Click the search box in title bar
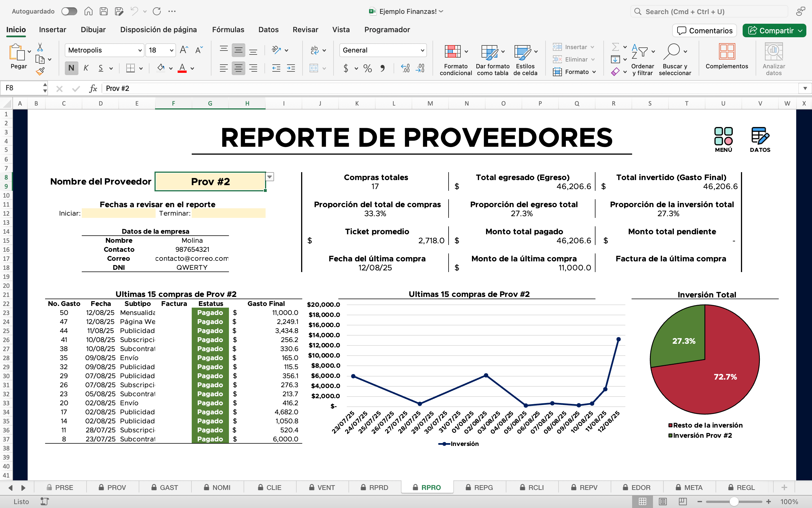This screenshot has width=812, height=508. click(x=709, y=11)
